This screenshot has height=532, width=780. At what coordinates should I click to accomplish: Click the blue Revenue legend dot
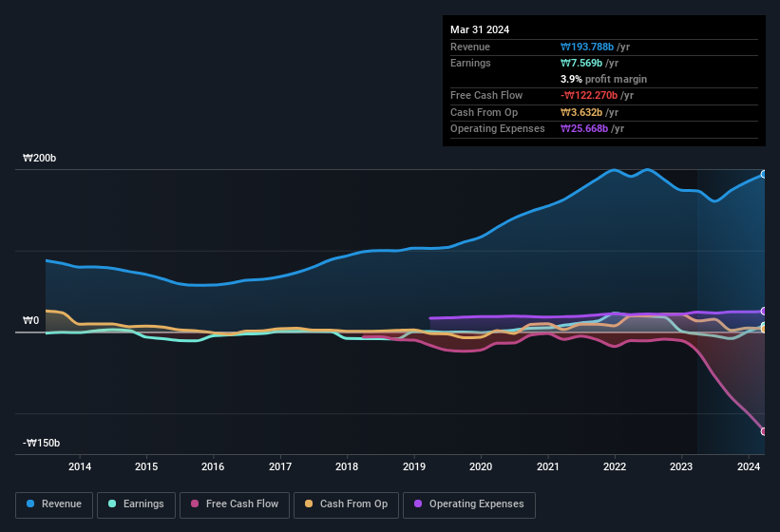pos(31,504)
